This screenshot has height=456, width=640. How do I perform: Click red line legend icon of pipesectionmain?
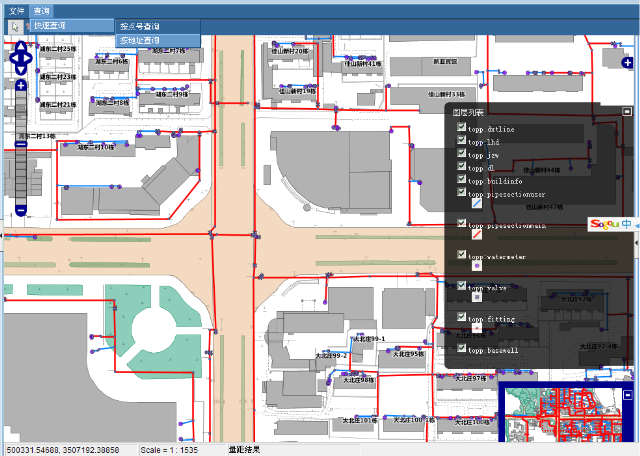click(x=476, y=234)
